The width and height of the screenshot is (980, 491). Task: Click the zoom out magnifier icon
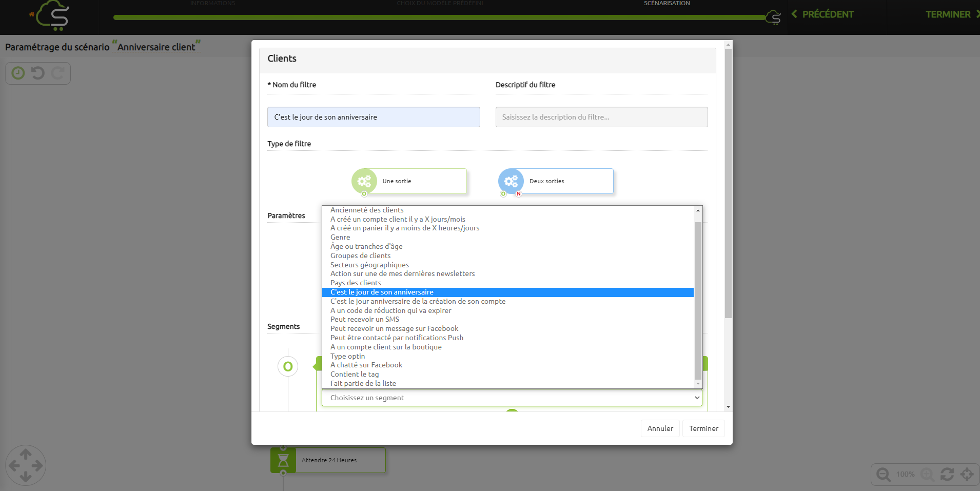(x=884, y=474)
